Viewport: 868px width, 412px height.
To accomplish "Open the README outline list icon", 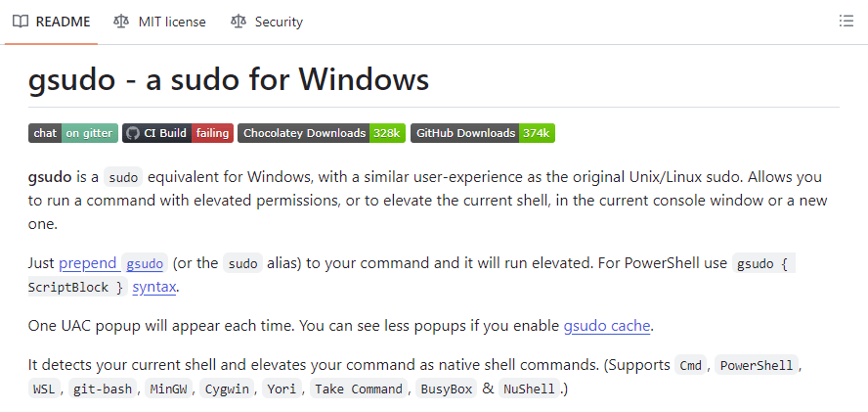I will [x=846, y=22].
